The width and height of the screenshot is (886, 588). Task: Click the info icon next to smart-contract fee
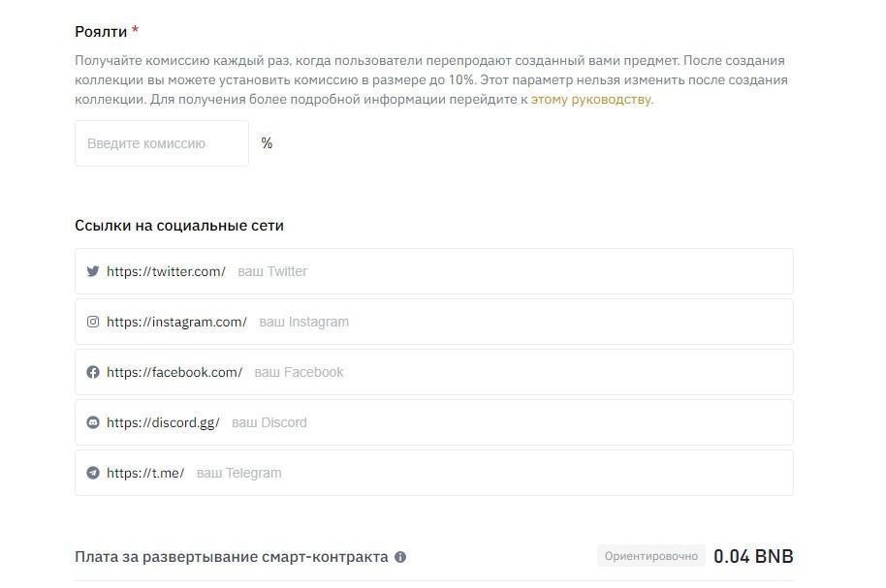[402, 556]
